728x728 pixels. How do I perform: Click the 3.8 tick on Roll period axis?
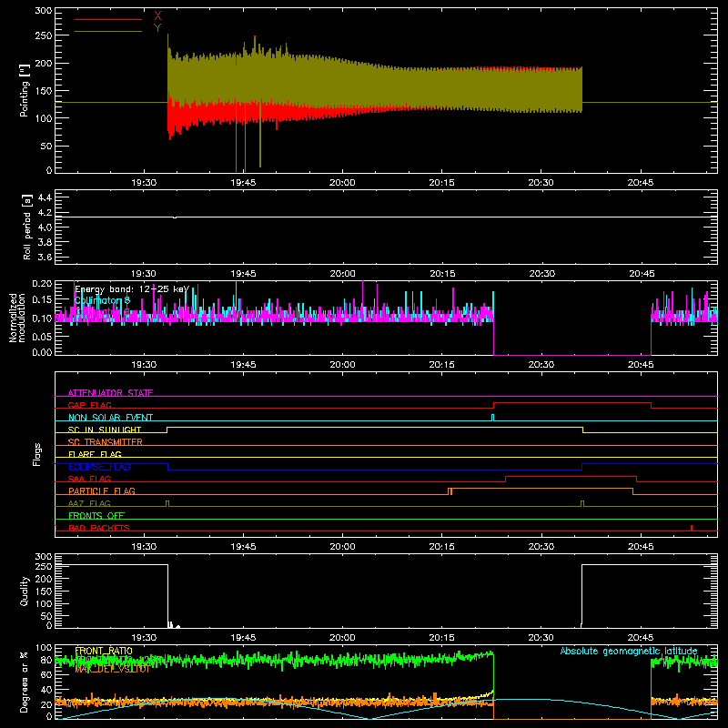click(x=44, y=242)
